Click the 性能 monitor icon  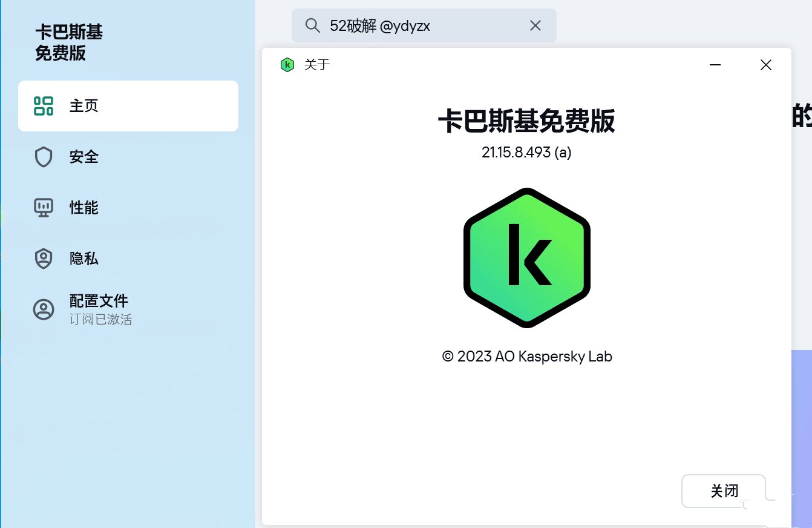pyautogui.click(x=42, y=207)
